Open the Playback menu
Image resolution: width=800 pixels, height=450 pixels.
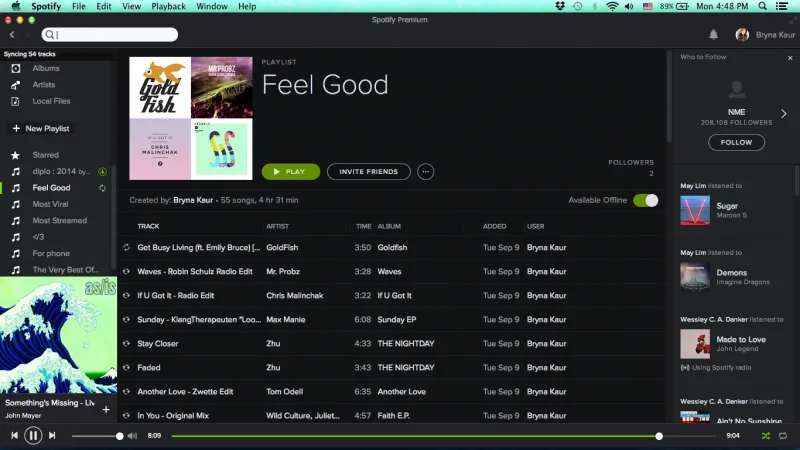point(167,6)
